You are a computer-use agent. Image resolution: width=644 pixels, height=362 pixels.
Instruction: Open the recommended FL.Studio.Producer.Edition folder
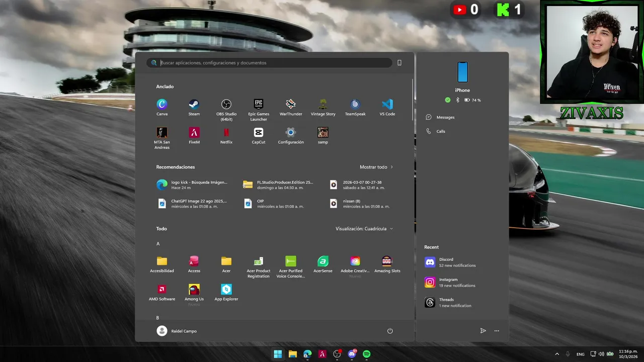point(278,185)
